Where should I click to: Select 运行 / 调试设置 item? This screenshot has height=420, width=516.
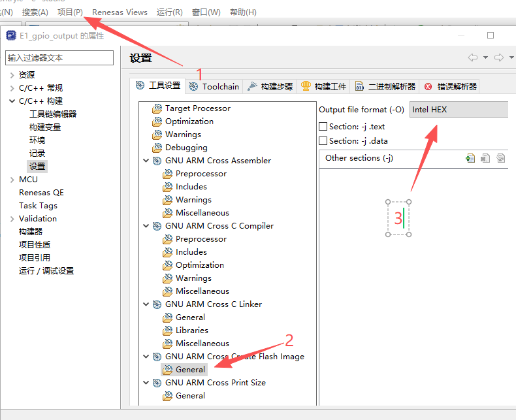pos(46,271)
